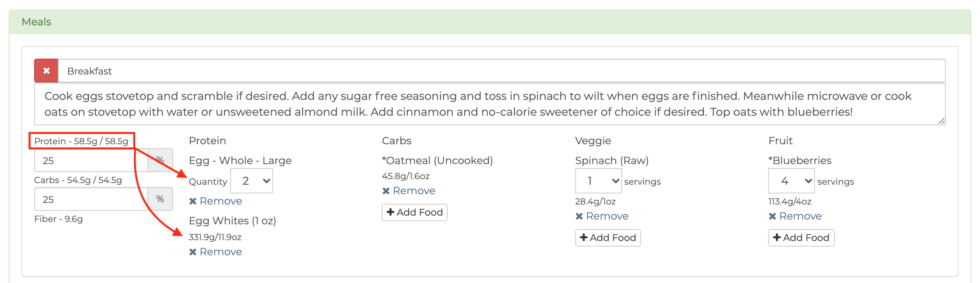Image resolution: width=980 pixels, height=283 pixels.
Task: Click the X icon beside Egg Whole Remove
Action: pos(193,201)
